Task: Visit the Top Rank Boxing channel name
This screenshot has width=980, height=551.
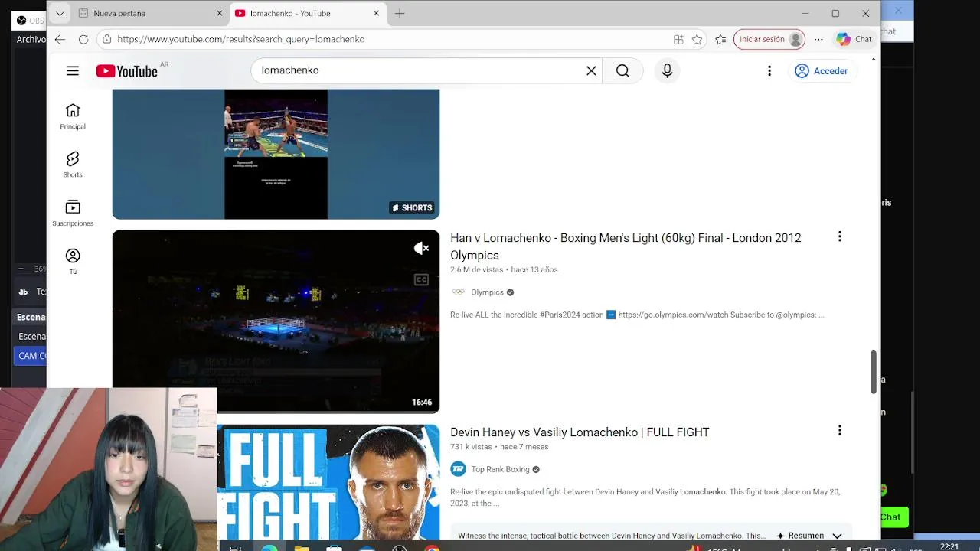Action: [x=500, y=469]
